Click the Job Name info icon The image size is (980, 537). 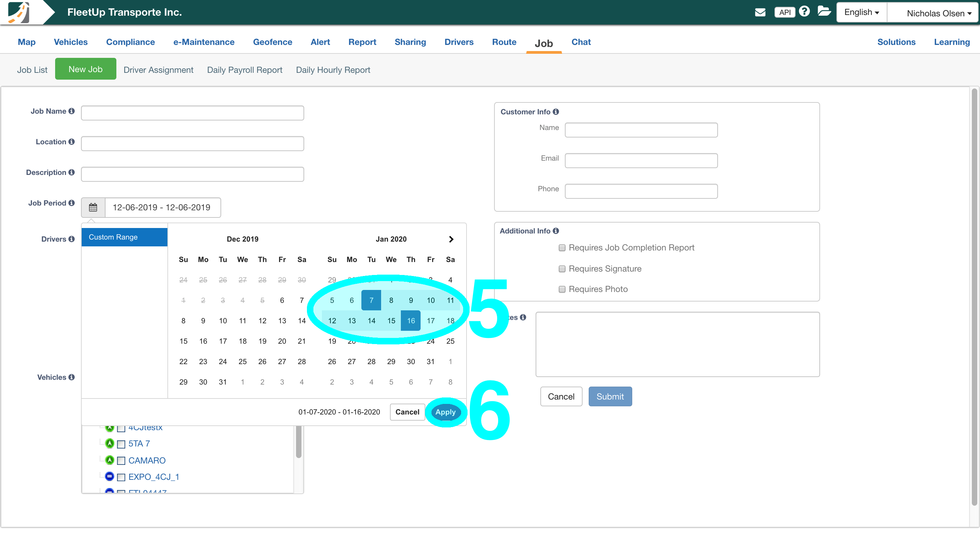click(71, 111)
